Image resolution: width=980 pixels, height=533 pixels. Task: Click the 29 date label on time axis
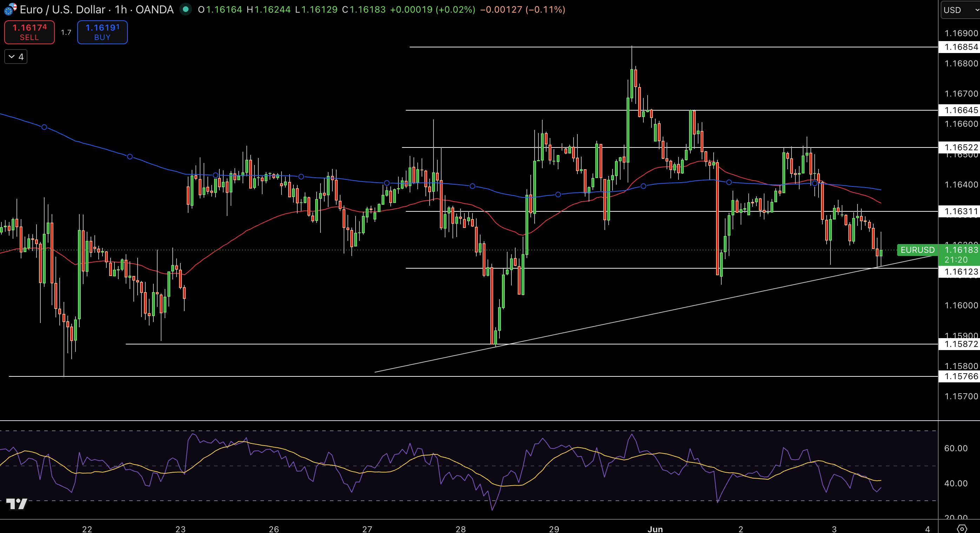(x=554, y=529)
